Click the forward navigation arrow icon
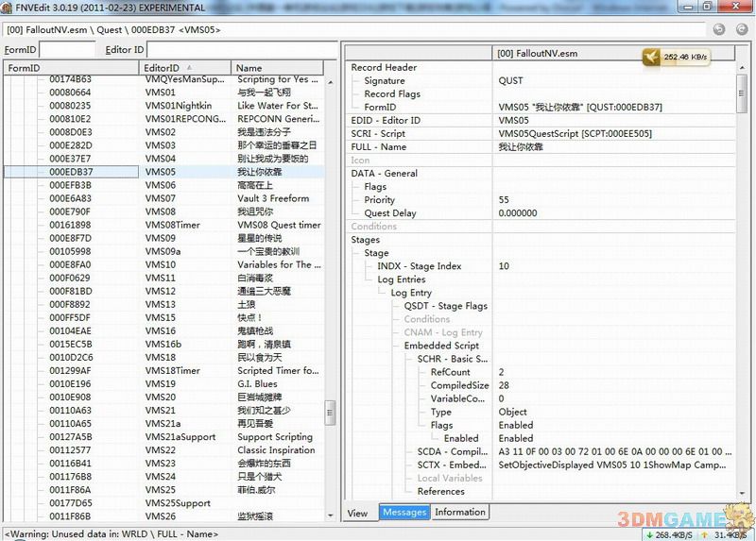 click(x=742, y=29)
